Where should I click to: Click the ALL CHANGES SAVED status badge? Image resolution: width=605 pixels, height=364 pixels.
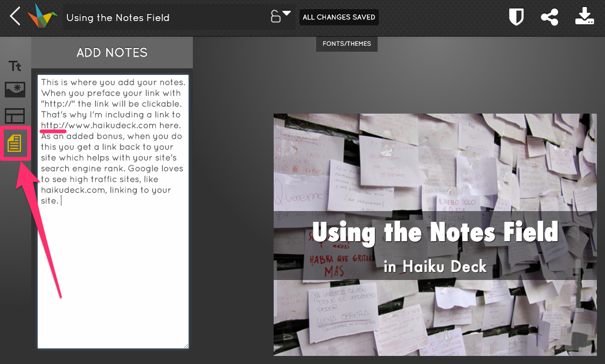tap(339, 17)
